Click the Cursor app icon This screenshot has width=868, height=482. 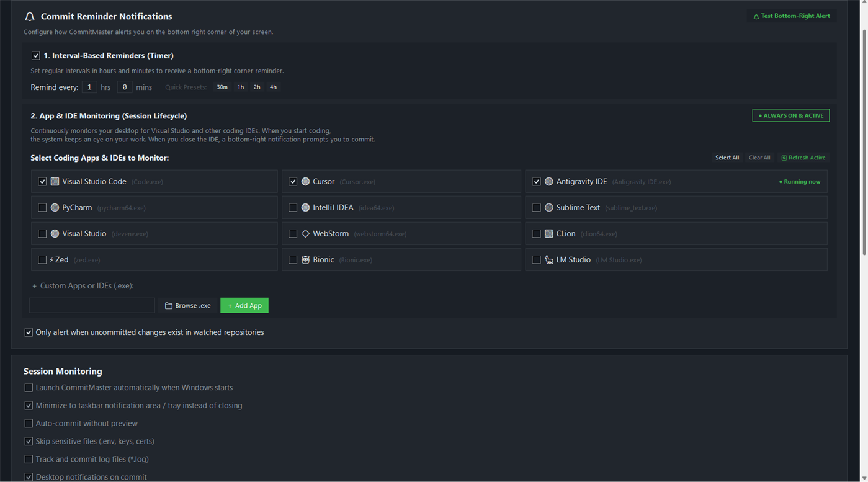tap(305, 182)
